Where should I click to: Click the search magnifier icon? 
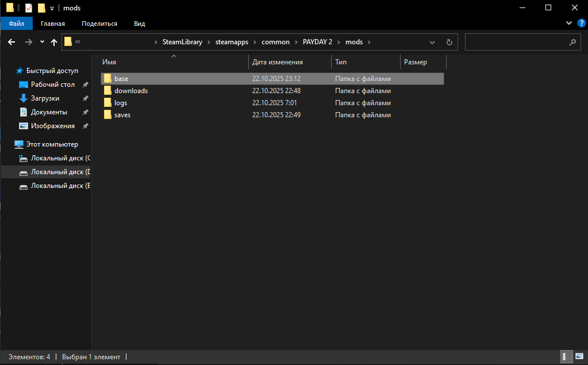click(572, 42)
